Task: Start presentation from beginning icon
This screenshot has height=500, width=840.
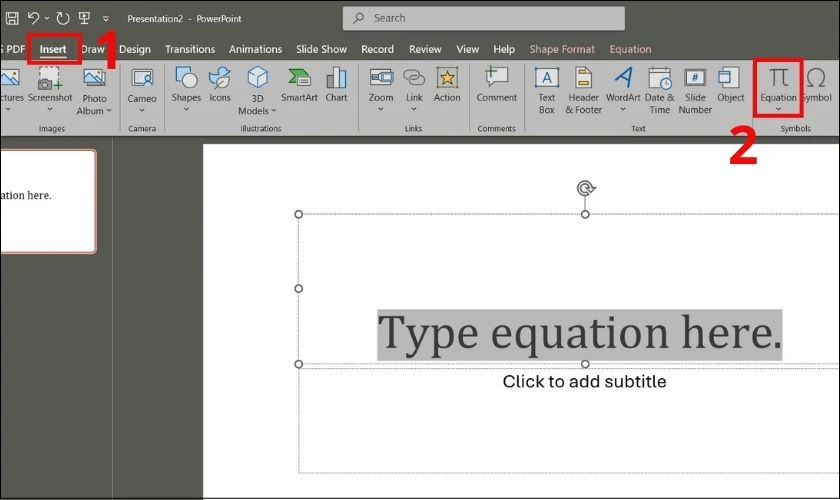Action: pyautogui.click(x=84, y=18)
